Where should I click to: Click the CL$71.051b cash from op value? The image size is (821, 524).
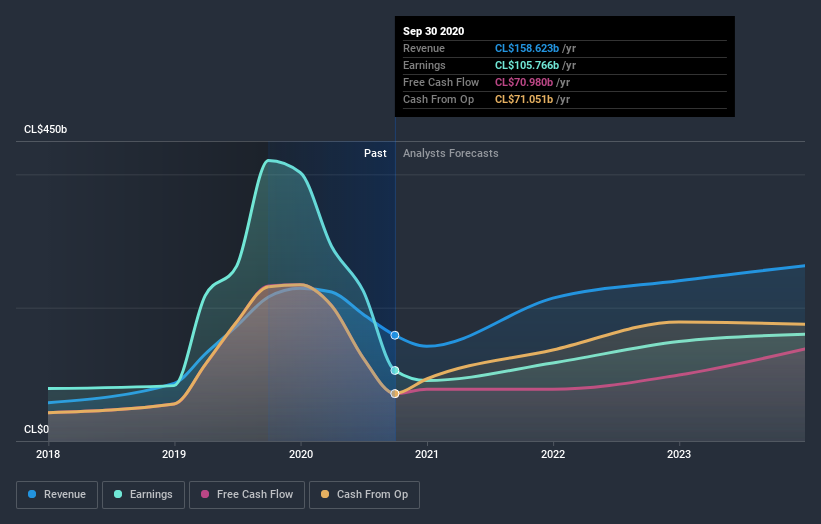524,99
